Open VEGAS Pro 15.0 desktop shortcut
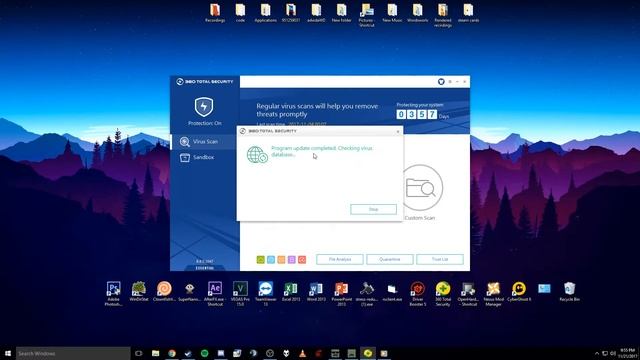This screenshot has height=360, width=640. pos(240,293)
